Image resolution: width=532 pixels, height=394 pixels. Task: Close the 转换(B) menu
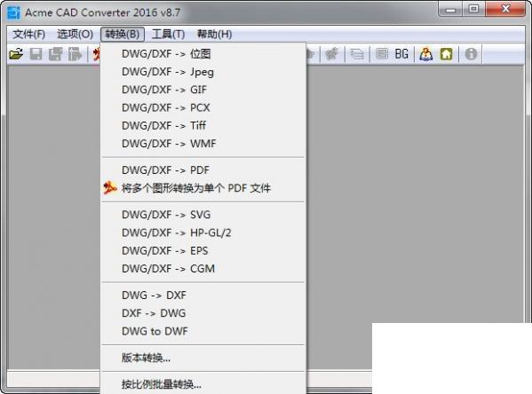[123, 35]
